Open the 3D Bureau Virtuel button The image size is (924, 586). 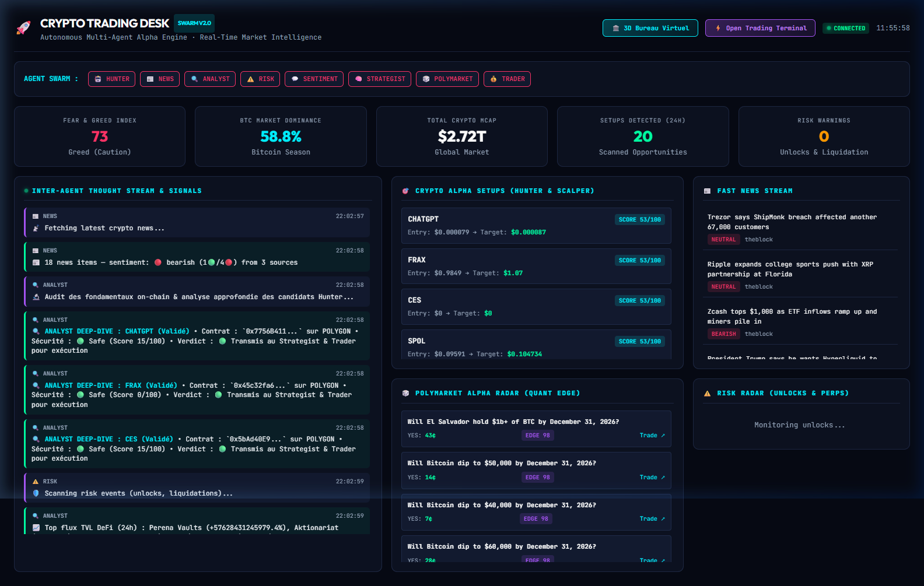[650, 28]
